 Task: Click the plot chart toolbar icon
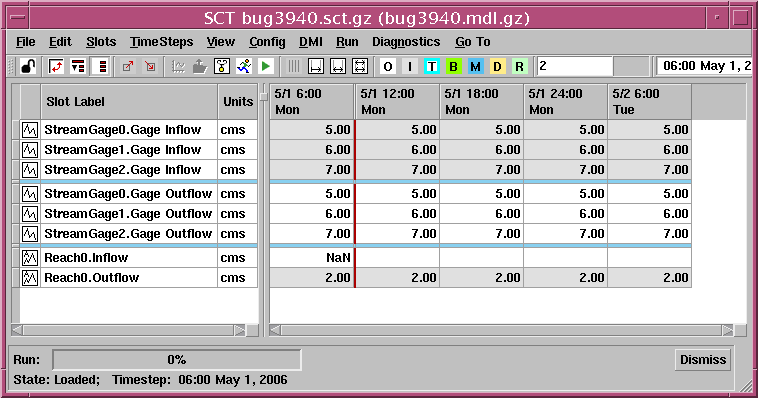point(178,66)
